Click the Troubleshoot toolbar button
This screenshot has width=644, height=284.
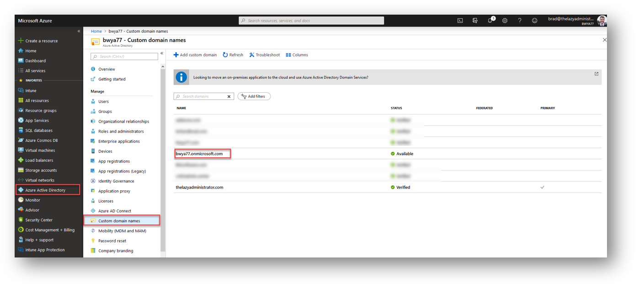(265, 55)
